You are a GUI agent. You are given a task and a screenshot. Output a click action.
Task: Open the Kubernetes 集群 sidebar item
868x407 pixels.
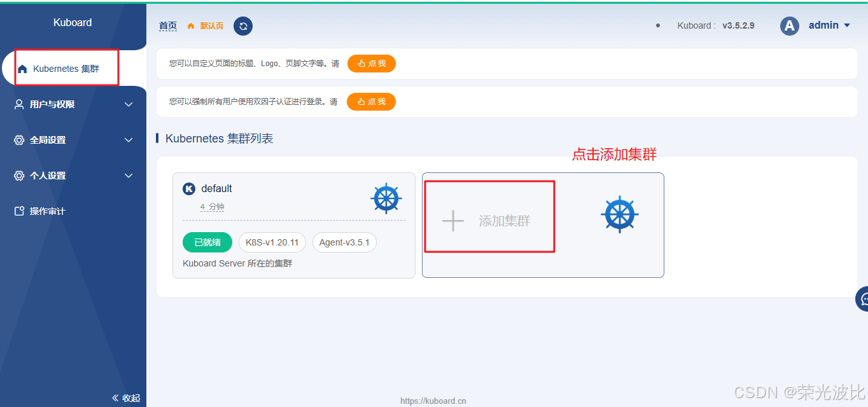[73, 69]
